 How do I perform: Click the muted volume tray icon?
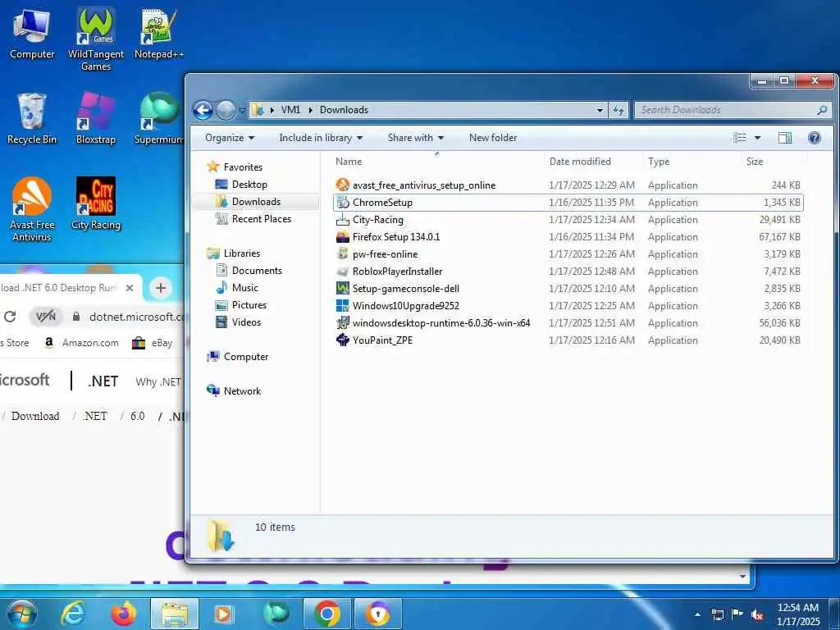(x=757, y=615)
